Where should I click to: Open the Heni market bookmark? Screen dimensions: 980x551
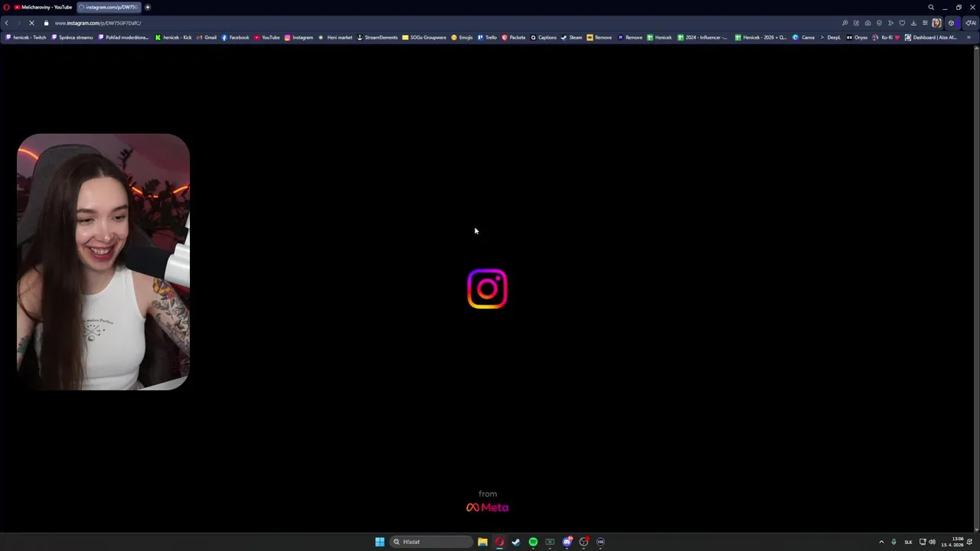[x=335, y=37]
